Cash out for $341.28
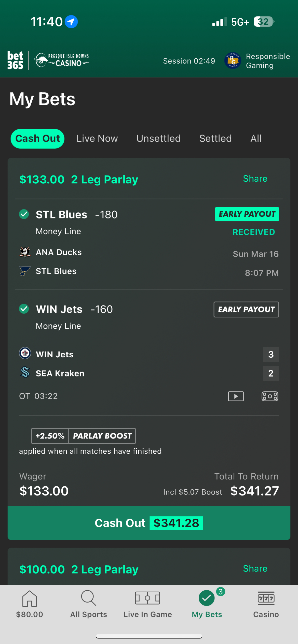Viewport: 298px width, 644px height. [149, 523]
